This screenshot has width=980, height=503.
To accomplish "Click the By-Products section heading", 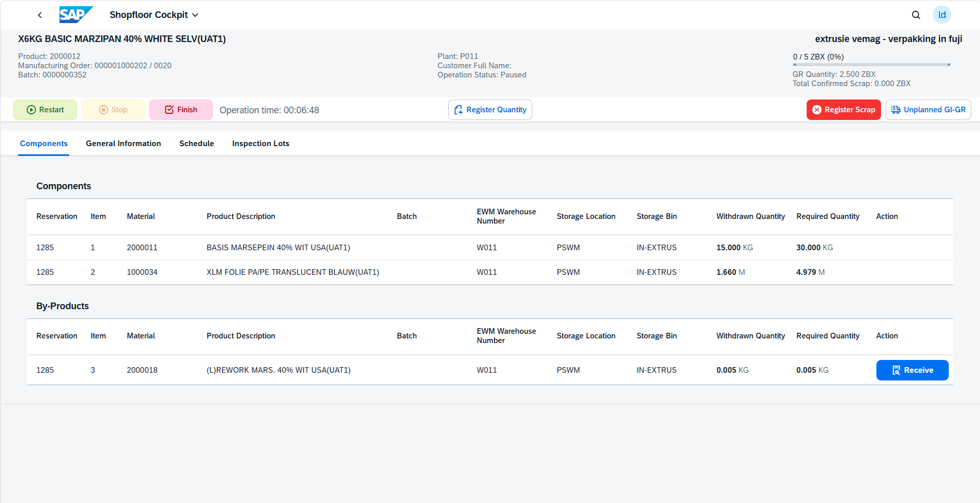I will pyautogui.click(x=63, y=306).
